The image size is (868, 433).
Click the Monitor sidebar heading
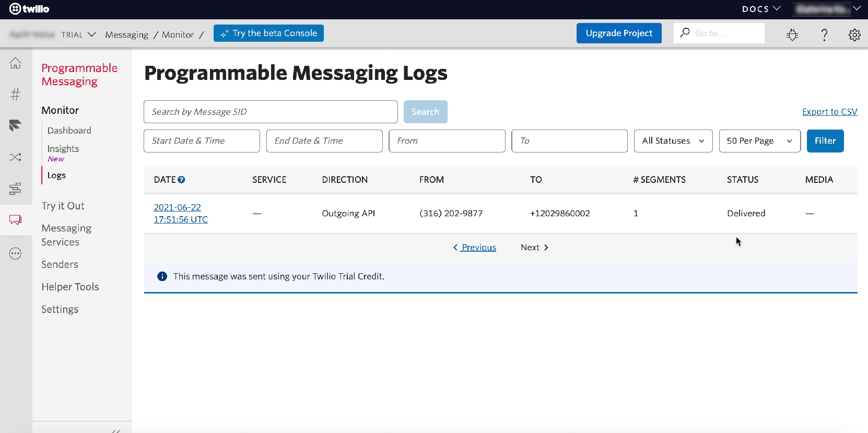tap(60, 110)
